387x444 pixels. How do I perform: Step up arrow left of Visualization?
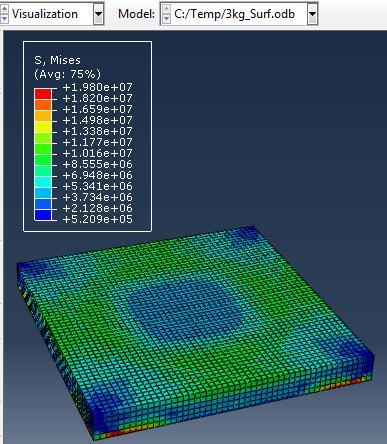[x=4, y=9]
